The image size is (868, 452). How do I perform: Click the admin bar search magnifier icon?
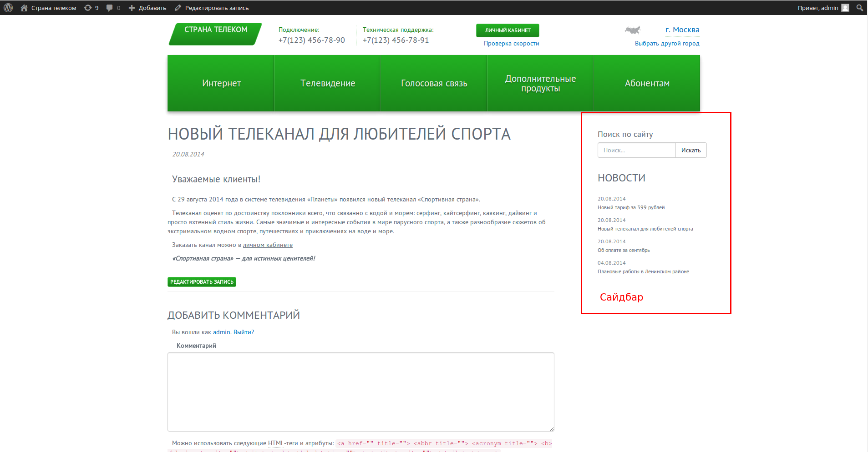click(859, 8)
